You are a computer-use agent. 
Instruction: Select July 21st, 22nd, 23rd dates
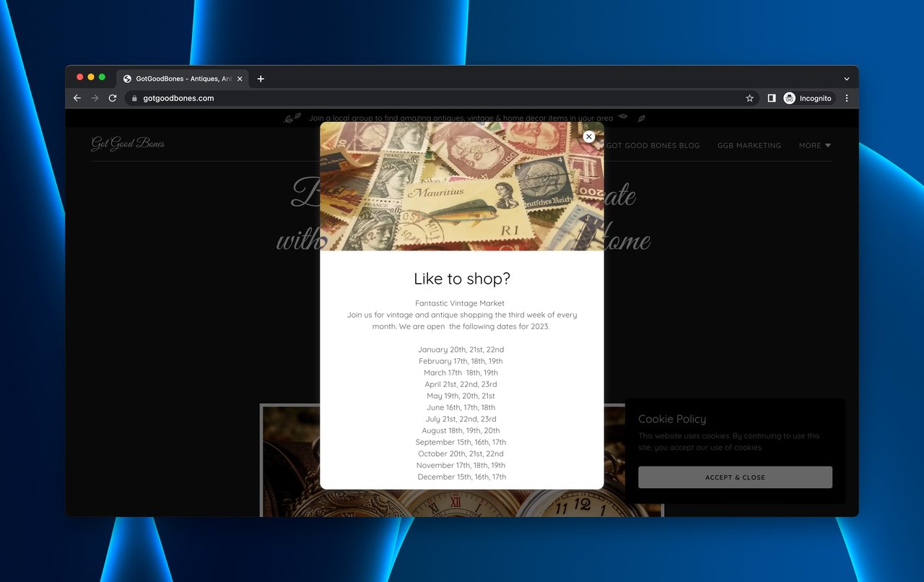pyautogui.click(x=461, y=419)
